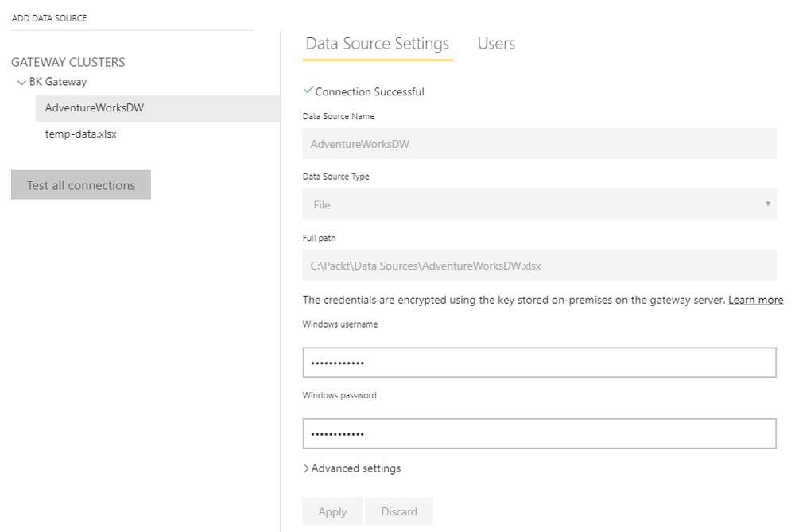Select AdventureWorksDW in the gateway tree
Viewport: 795px width, 532px height.
point(95,108)
